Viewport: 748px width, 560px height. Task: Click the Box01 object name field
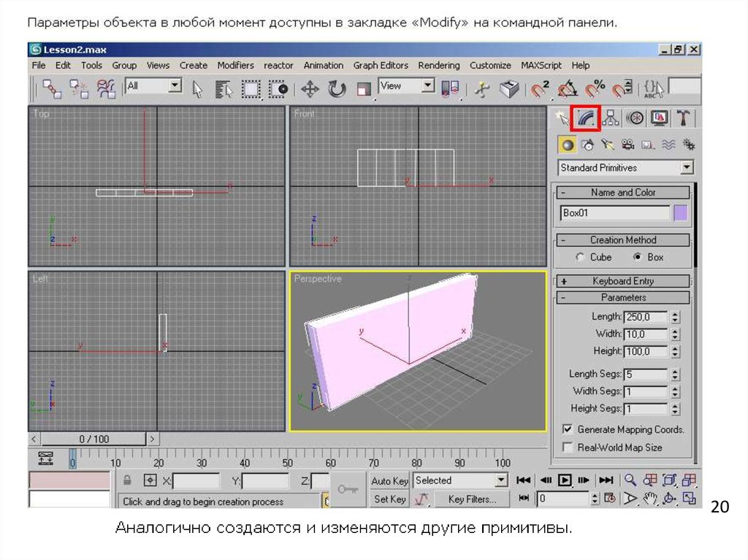click(614, 213)
